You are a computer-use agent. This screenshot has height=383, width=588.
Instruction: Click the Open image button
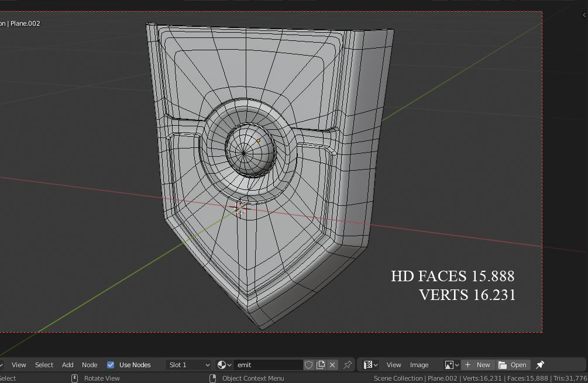click(513, 365)
